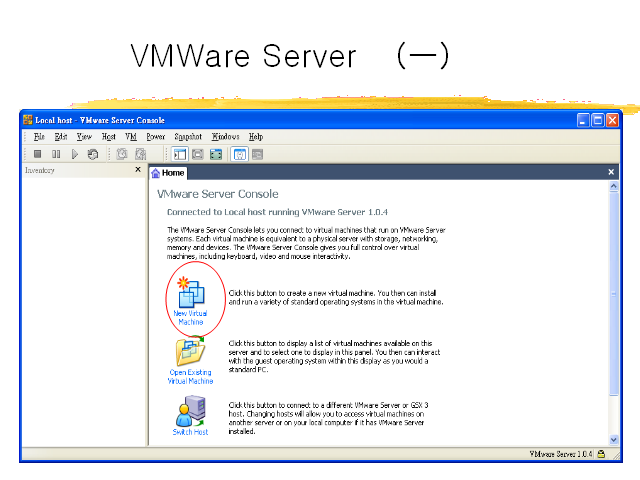Click the Take Snapshot toolbar icon
640x480 pixels.
(122, 154)
